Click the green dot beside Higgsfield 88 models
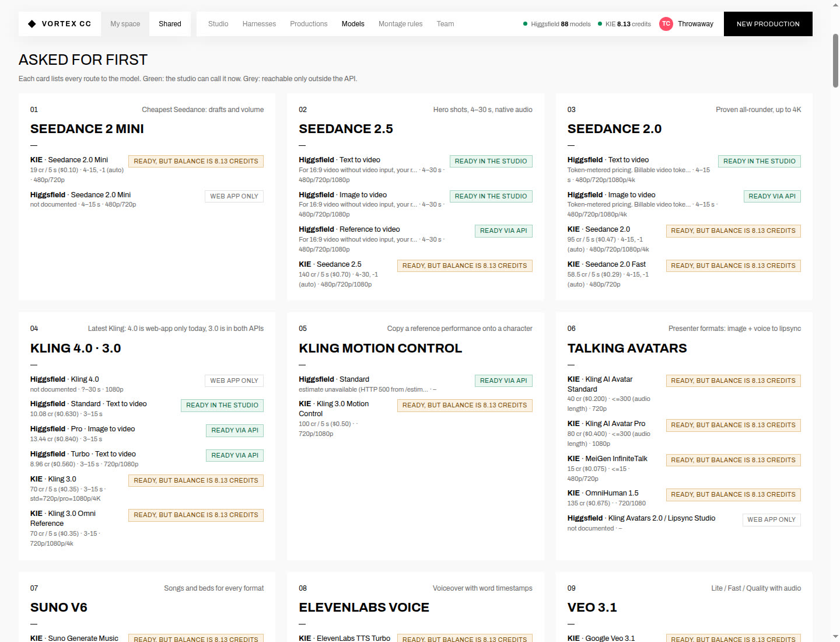Viewport: 840px width, 642px height. [x=525, y=24]
